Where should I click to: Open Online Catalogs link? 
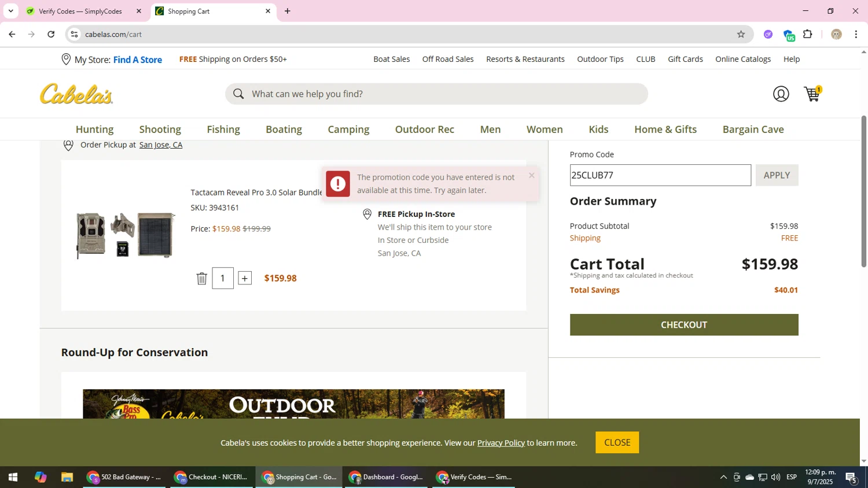coord(743,59)
